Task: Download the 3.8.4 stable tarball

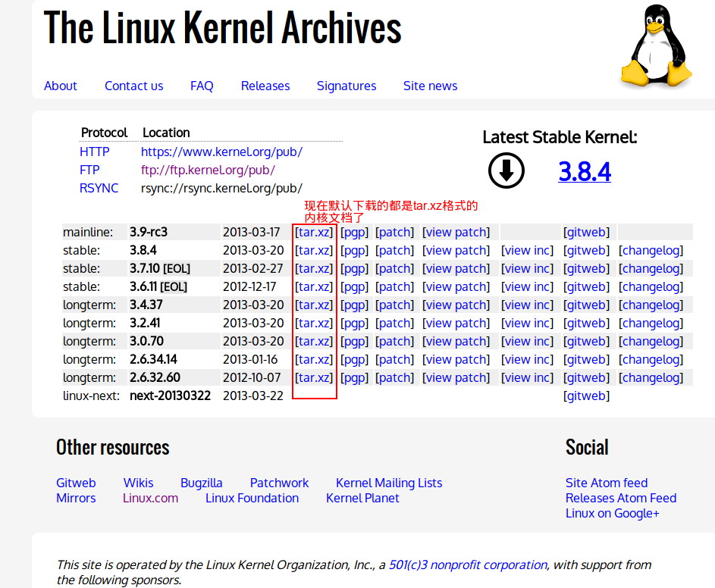Action: point(313,250)
